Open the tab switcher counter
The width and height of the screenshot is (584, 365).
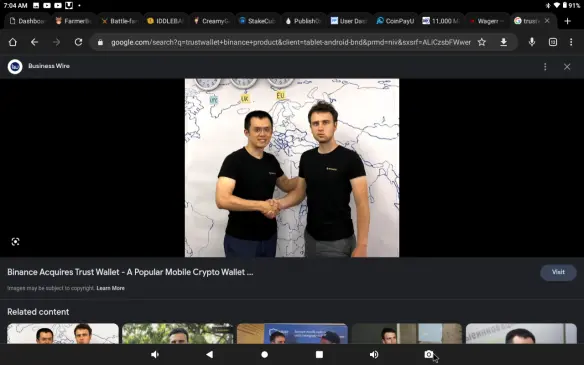[553, 42]
